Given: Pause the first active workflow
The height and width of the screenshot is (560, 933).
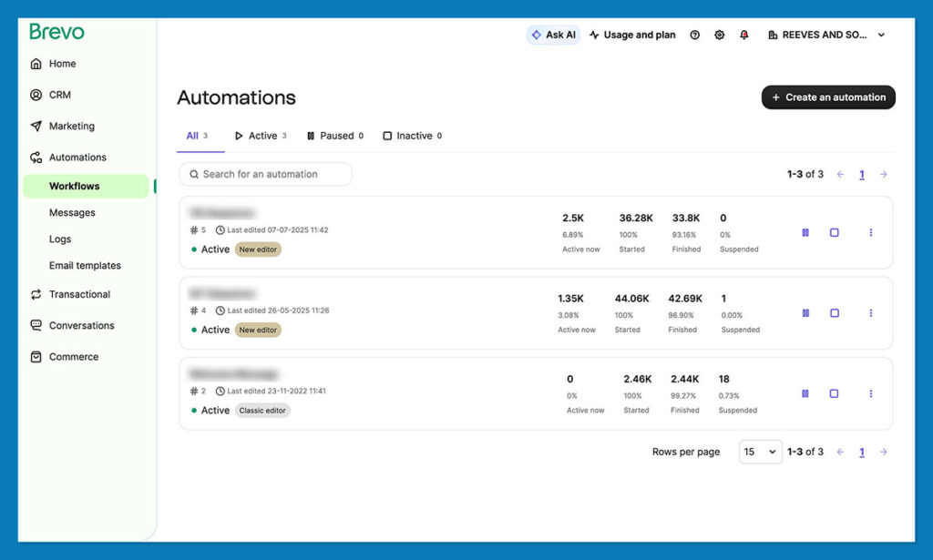Looking at the screenshot, I should tap(805, 232).
